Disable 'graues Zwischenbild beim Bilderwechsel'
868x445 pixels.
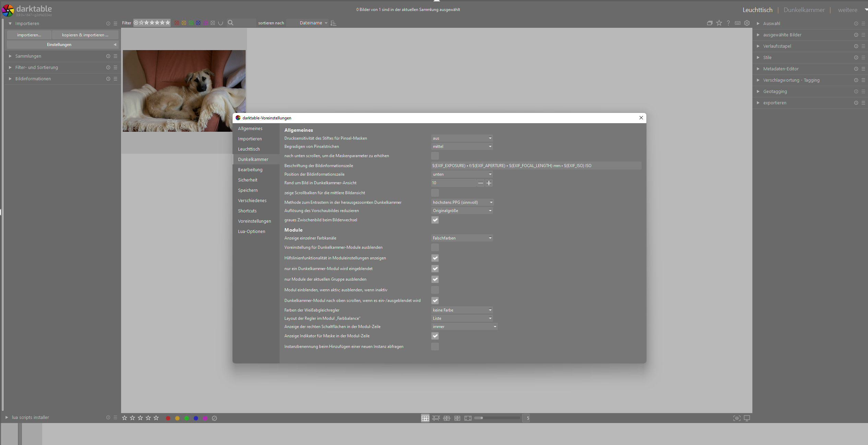point(435,220)
